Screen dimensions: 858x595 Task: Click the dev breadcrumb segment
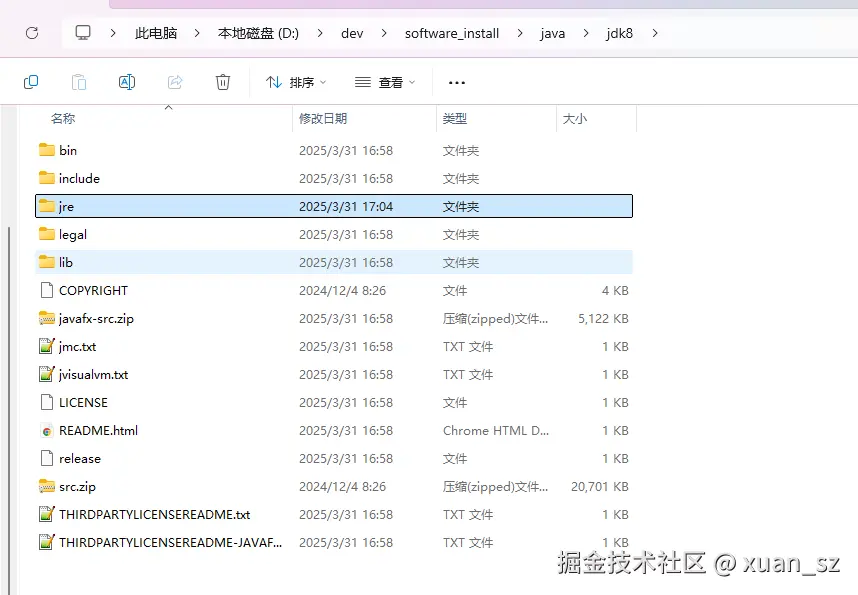pyautogui.click(x=352, y=33)
